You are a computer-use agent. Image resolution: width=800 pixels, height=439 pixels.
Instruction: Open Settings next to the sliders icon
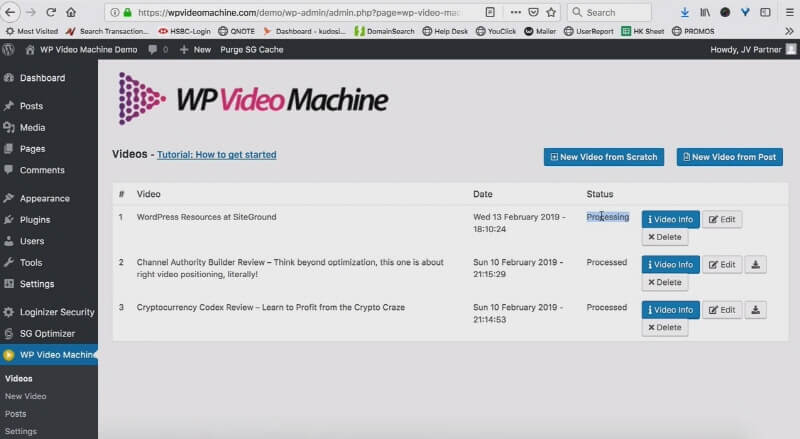click(37, 284)
